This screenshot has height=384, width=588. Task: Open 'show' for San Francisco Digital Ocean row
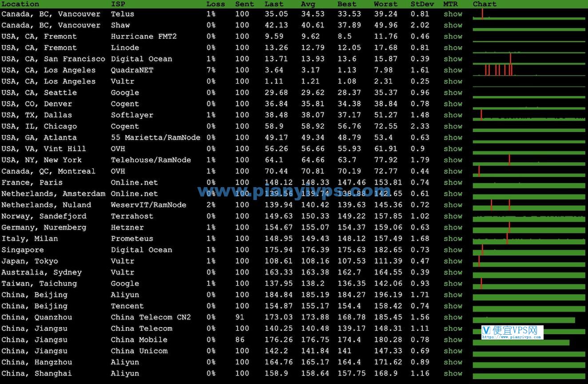tap(453, 59)
